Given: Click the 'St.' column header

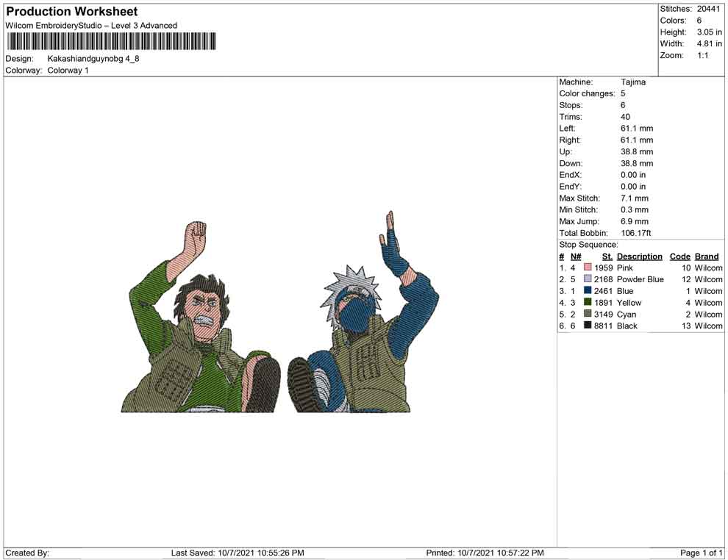Looking at the screenshot, I should coord(607,256).
